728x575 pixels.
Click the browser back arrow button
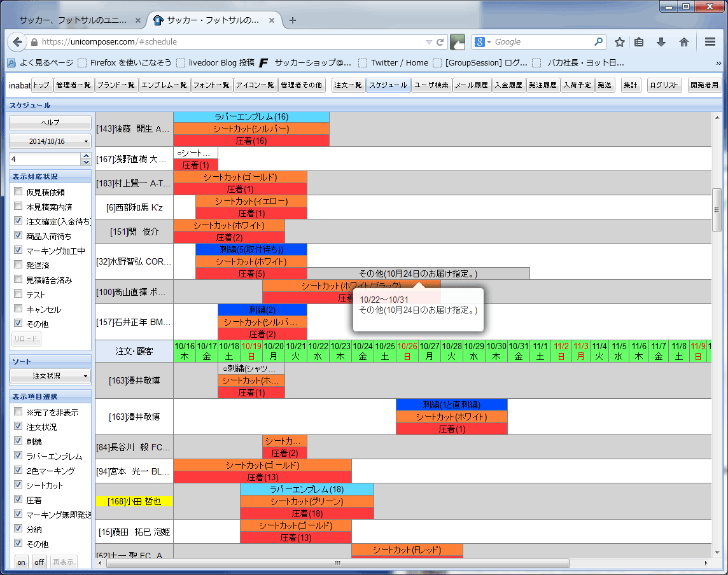[17, 42]
